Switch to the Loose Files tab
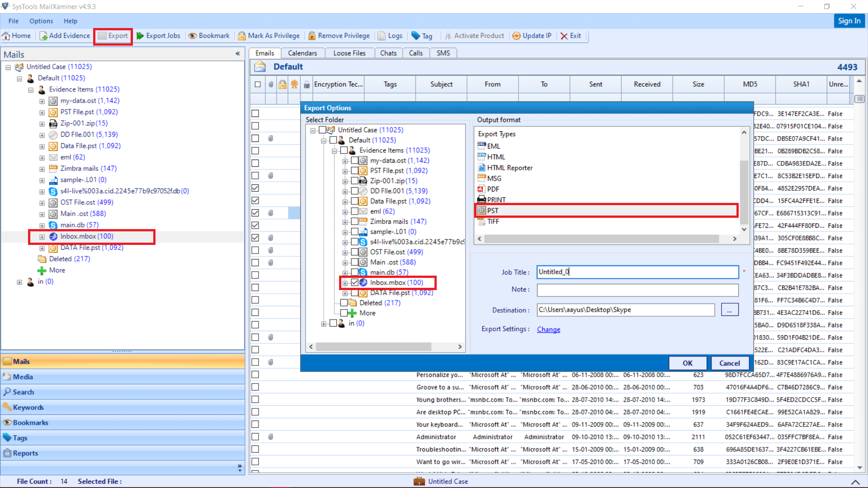Image resolution: width=868 pixels, height=488 pixels. [x=349, y=53]
